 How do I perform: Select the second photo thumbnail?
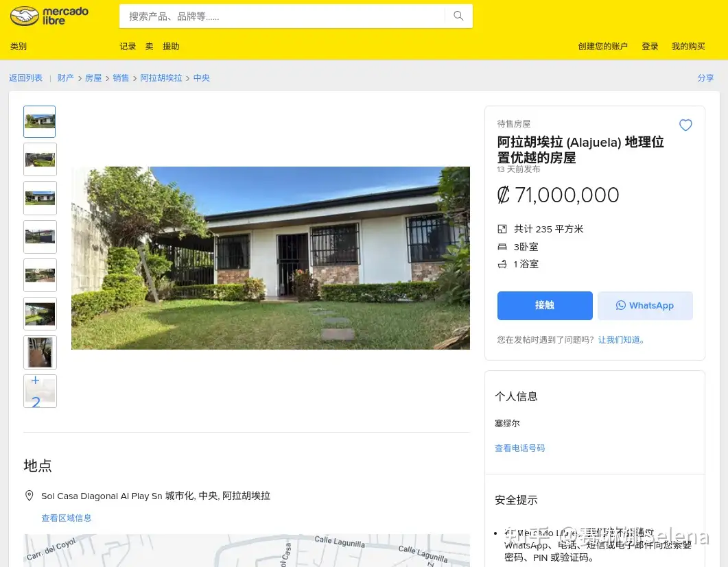point(40,159)
